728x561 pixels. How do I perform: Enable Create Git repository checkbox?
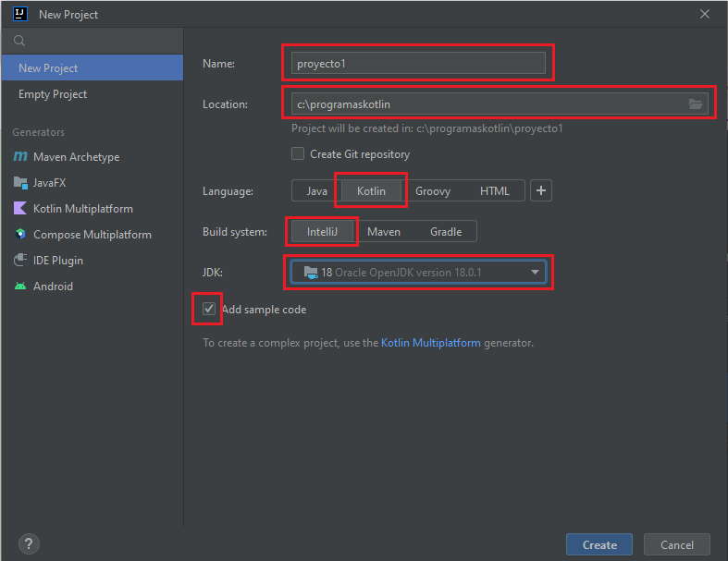[298, 153]
